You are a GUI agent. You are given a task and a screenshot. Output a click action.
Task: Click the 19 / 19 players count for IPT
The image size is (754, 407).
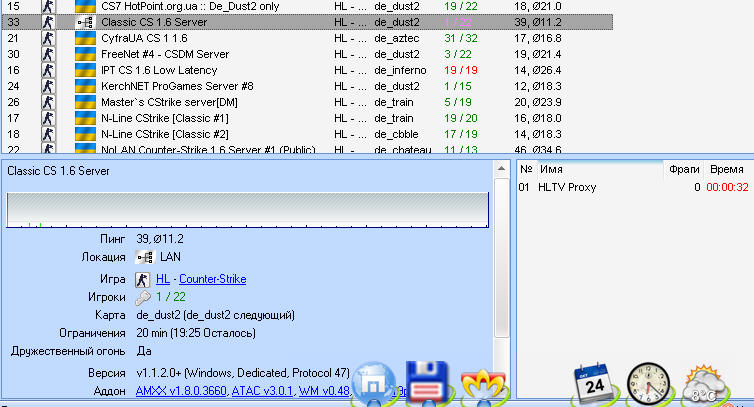tap(461, 70)
